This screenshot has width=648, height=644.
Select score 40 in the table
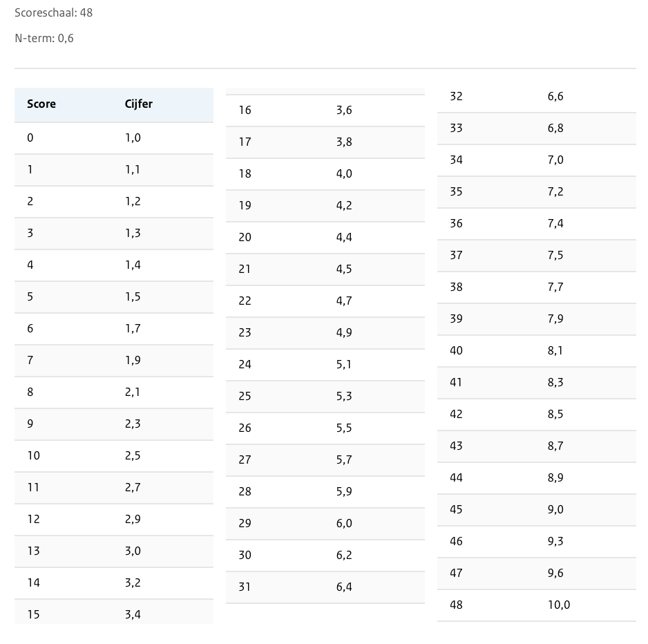457,350
